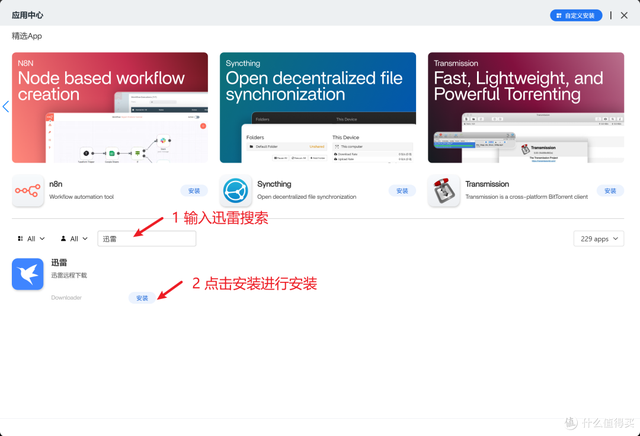
Task: Close the 应用中心 window
Action: tap(624, 16)
